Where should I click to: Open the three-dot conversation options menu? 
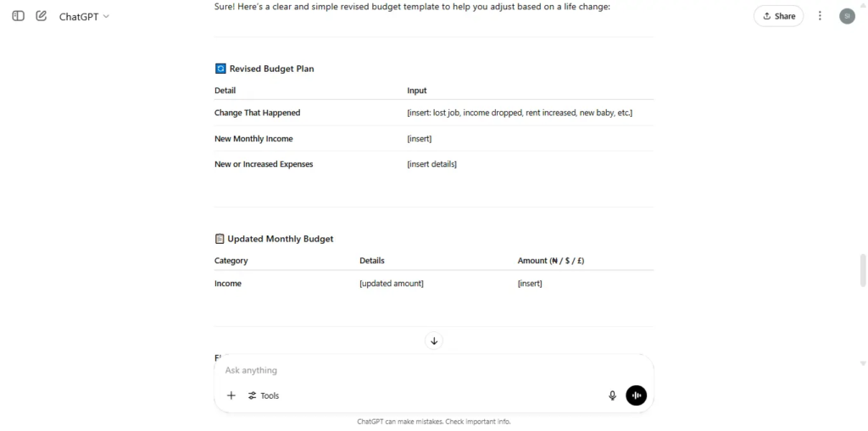[x=820, y=16]
